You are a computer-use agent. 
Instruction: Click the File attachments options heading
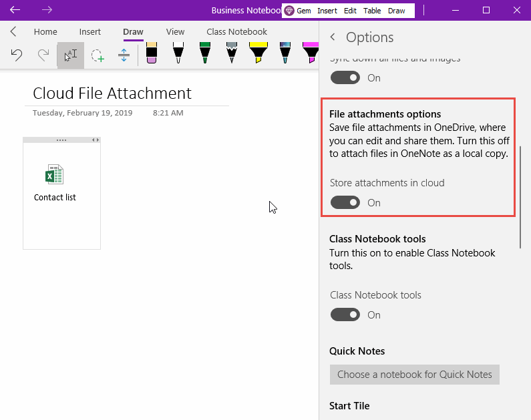pyautogui.click(x=385, y=114)
